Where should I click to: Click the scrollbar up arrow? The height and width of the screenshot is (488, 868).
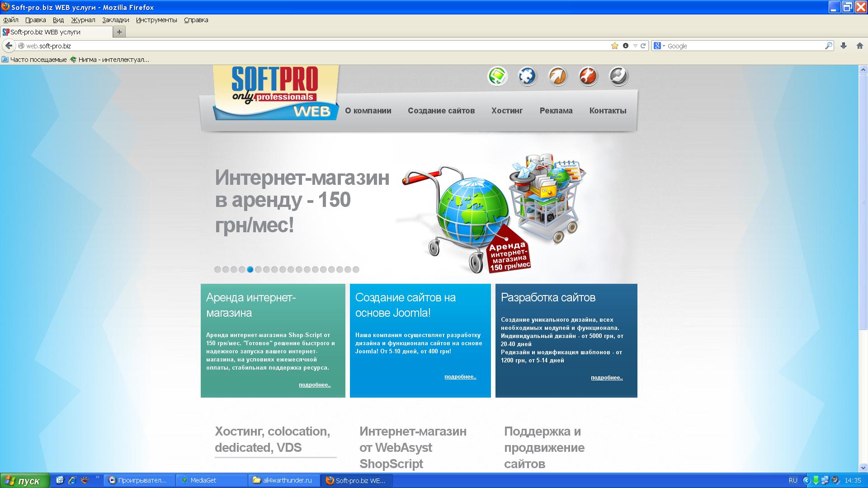(x=863, y=70)
